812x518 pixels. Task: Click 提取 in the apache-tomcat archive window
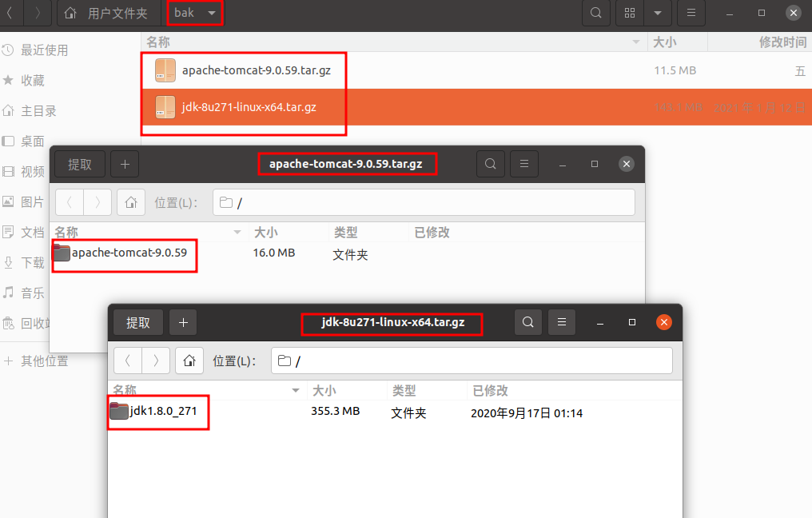[80, 164]
